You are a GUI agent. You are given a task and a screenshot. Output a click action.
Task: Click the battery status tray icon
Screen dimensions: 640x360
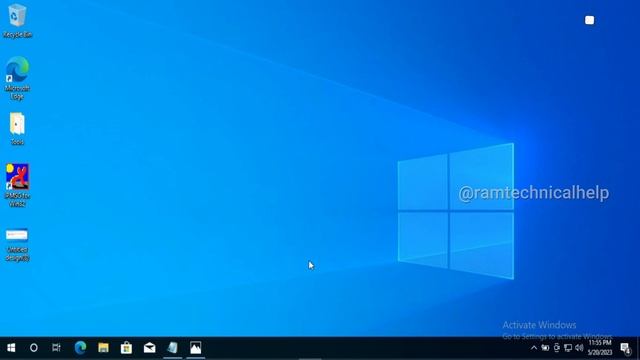(545, 348)
